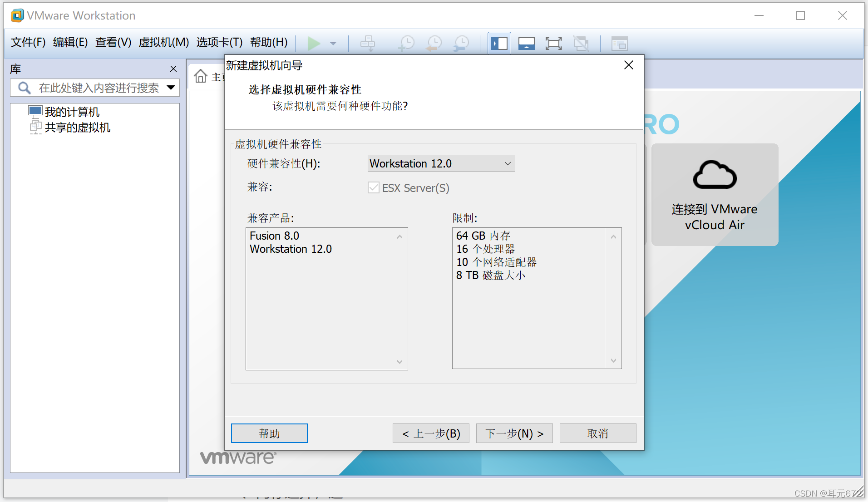Click the cloud icon on the vCloud tile

[715, 175]
